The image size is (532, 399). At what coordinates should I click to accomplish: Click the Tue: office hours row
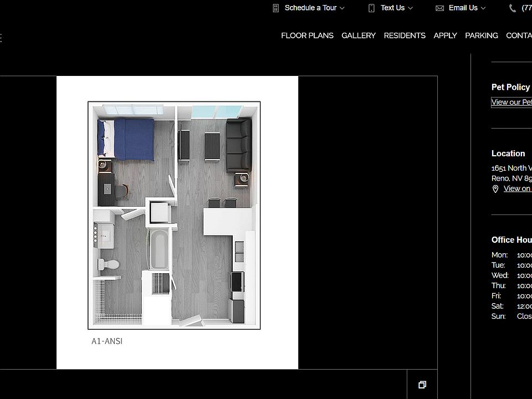pos(511,265)
